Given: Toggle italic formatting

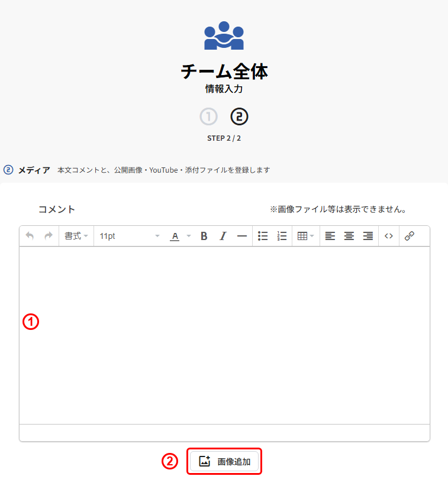Looking at the screenshot, I should point(223,236).
